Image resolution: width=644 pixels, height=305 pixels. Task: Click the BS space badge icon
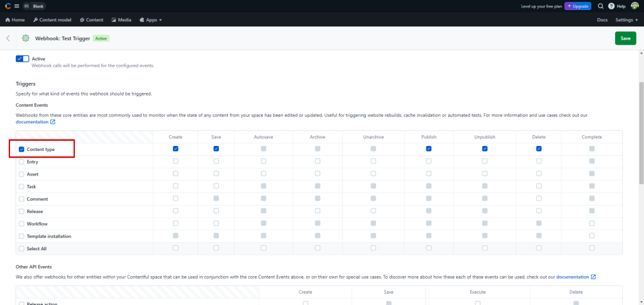coord(26,6)
